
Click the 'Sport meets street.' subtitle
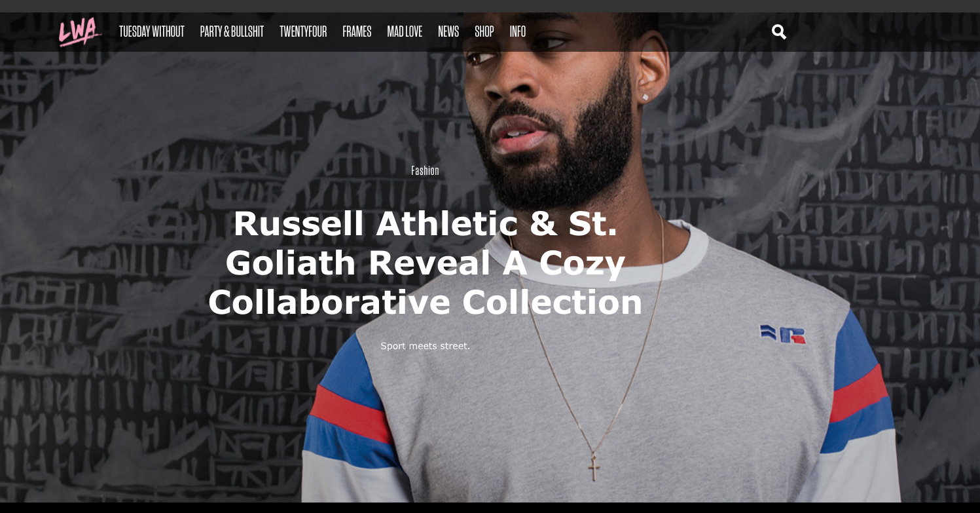(x=425, y=346)
